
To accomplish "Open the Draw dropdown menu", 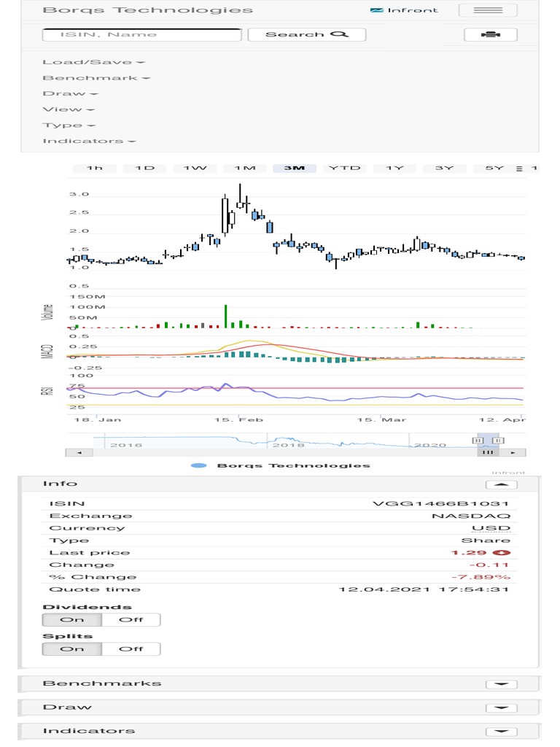I will click(71, 94).
